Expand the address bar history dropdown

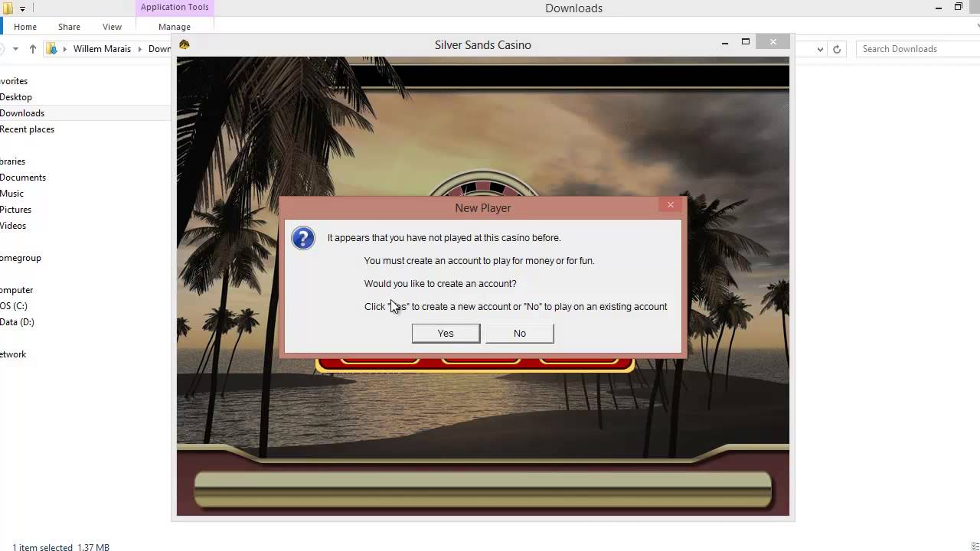click(820, 49)
